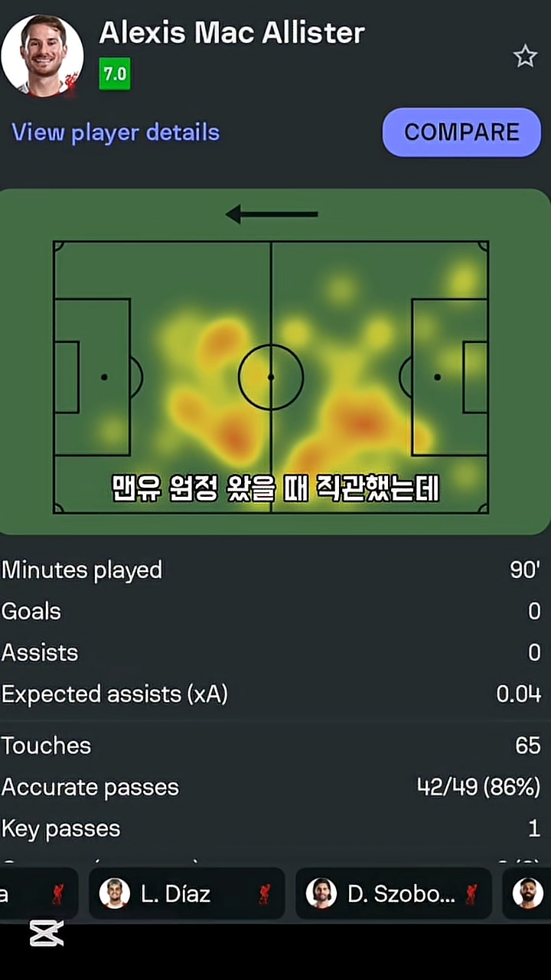Select the L. Díaz player chip
The image size is (551, 980).
pos(187,893)
